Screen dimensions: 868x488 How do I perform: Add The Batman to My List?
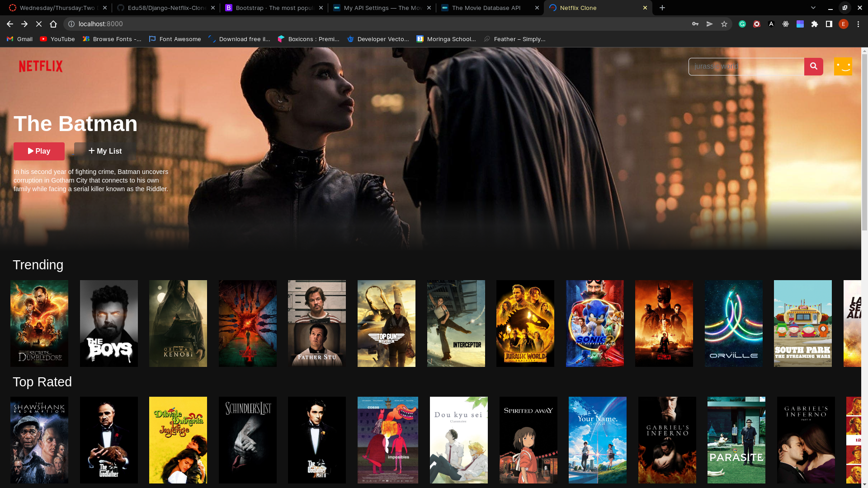(105, 151)
